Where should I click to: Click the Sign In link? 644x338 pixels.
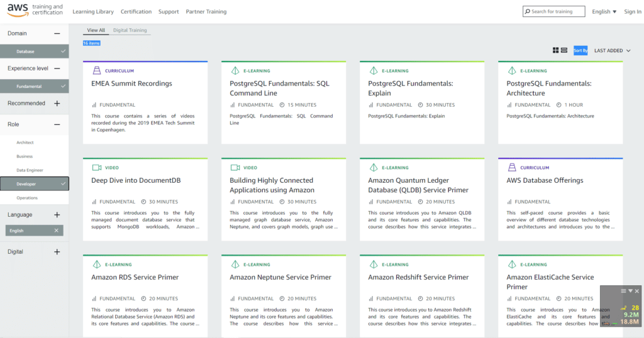point(632,11)
